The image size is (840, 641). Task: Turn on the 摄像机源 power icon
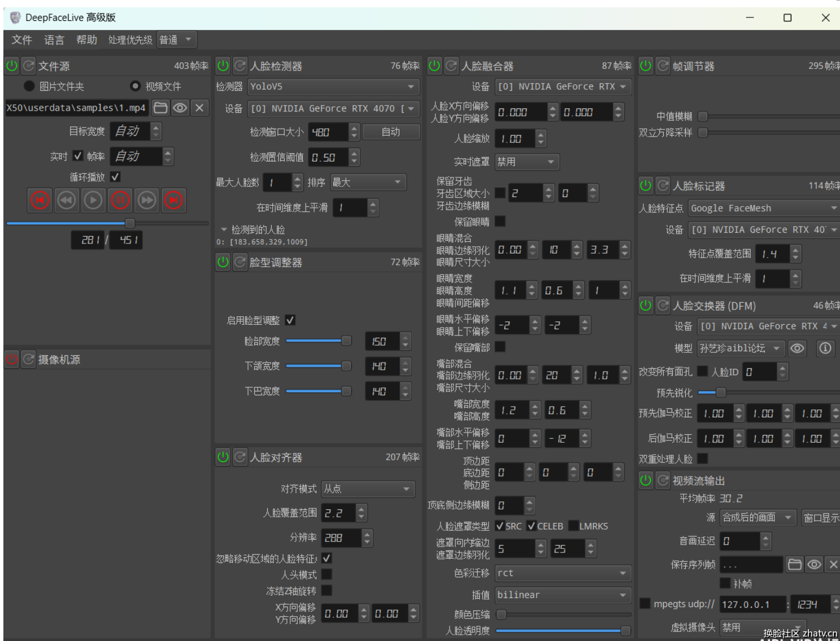click(12, 359)
